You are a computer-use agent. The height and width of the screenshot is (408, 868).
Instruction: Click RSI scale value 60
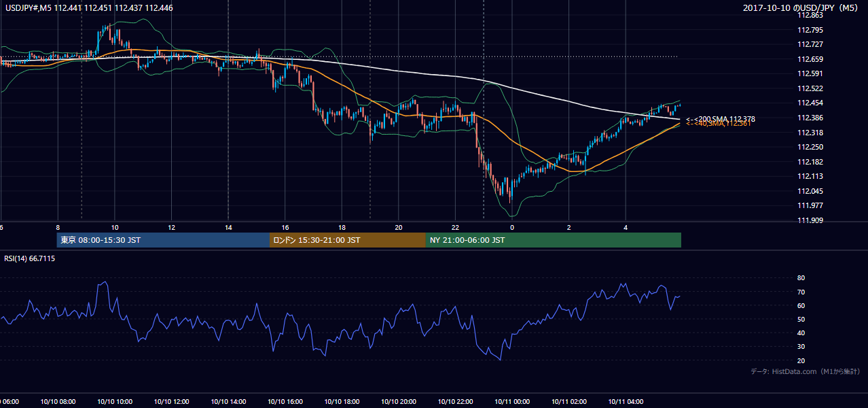pyautogui.click(x=801, y=305)
